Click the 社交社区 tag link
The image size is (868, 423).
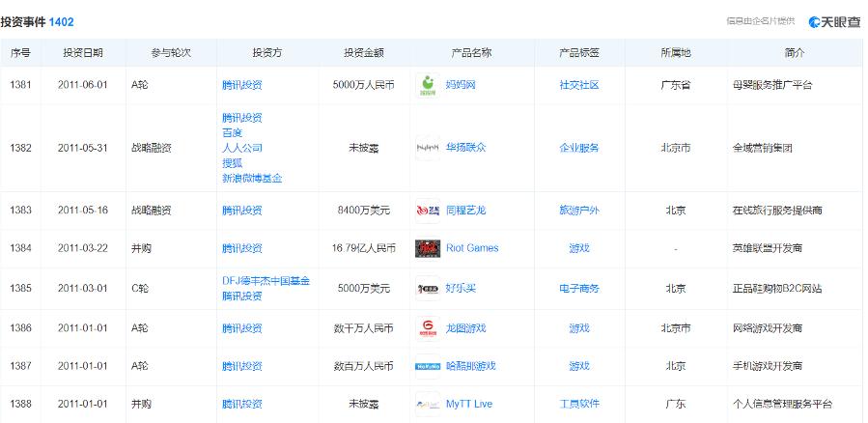pyautogui.click(x=579, y=85)
